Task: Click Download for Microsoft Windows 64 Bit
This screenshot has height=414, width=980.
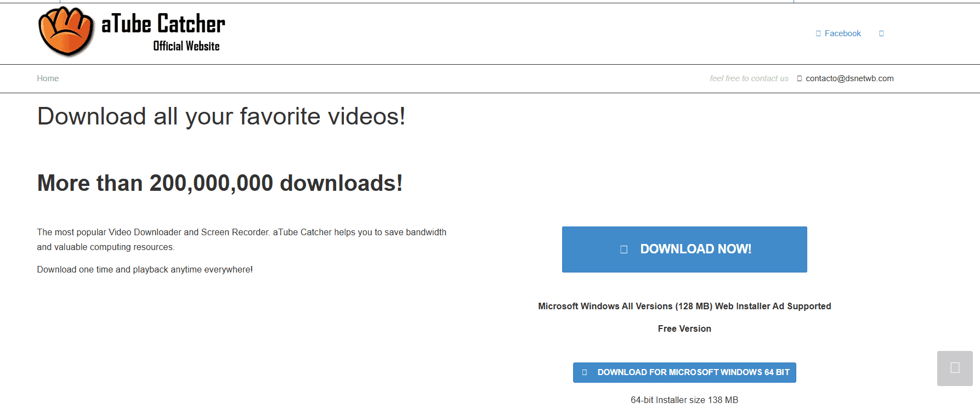Action: (693, 372)
